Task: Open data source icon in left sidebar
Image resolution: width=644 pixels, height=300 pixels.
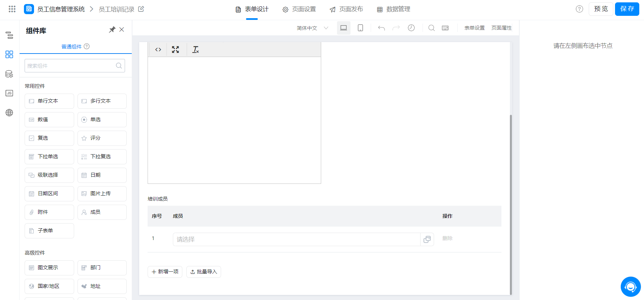Action: tap(9, 74)
